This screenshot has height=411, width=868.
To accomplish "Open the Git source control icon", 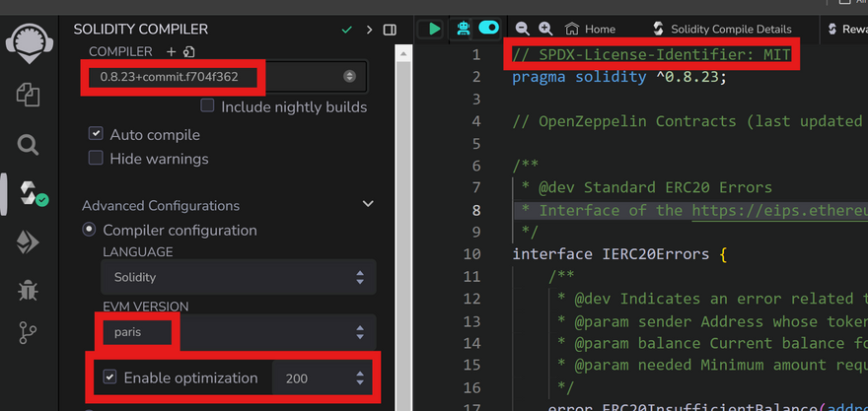I will (28, 334).
